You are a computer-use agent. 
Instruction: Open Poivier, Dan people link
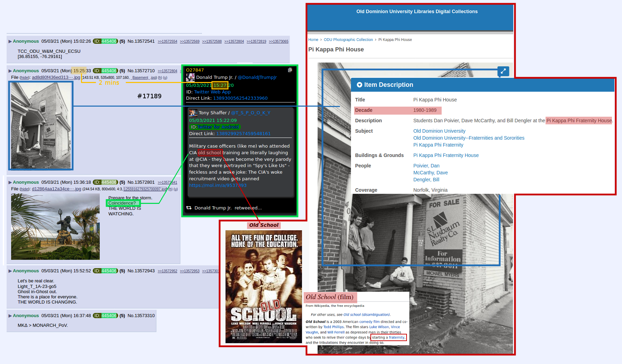pyautogui.click(x=426, y=166)
